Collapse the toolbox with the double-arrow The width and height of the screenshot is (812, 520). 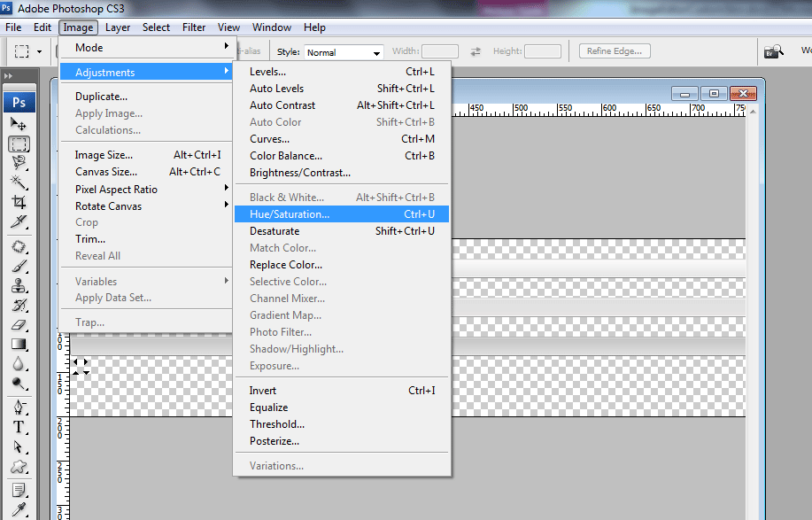[8, 76]
